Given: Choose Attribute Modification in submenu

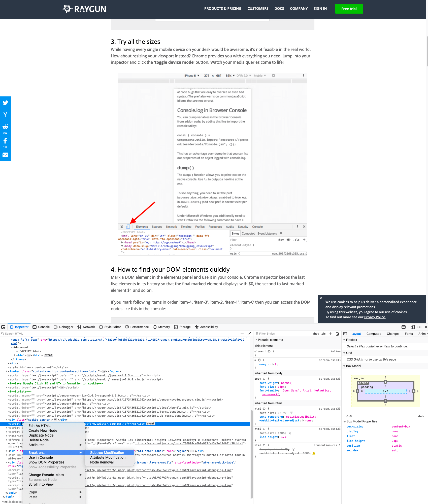Looking at the screenshot, I should coord(109,457).
